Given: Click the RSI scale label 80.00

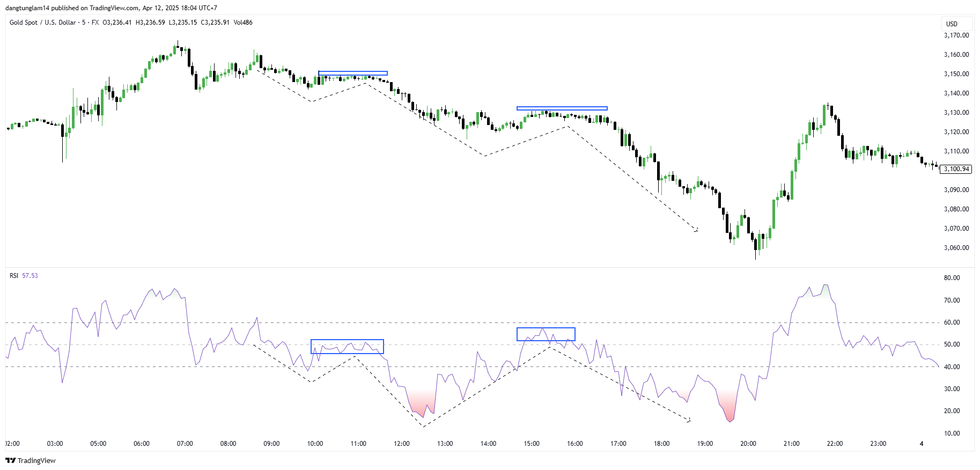Looking at the screenshot, I should 952,278.
